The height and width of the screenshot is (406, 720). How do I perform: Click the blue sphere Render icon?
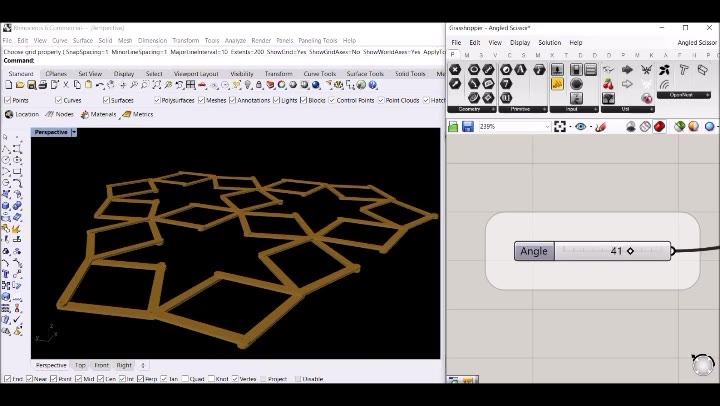316,85
